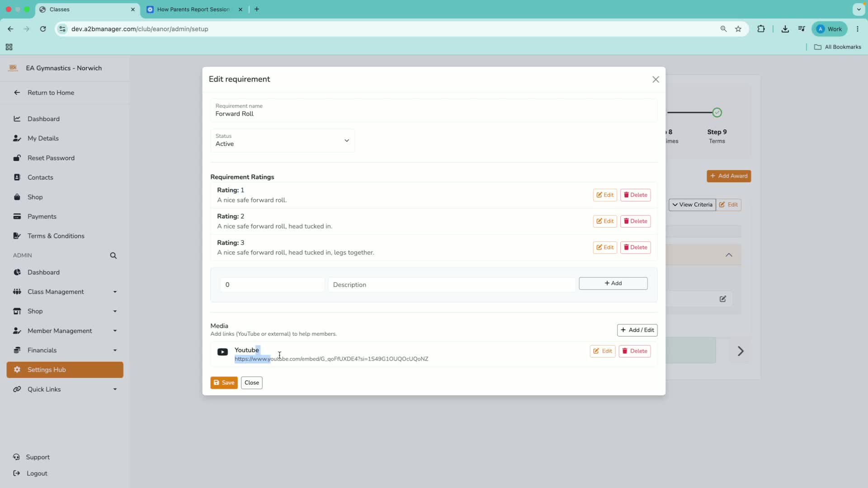Open Settings Hub in sidebar
868x488 pixels.
pyautogui.click(x=65, y=370)
